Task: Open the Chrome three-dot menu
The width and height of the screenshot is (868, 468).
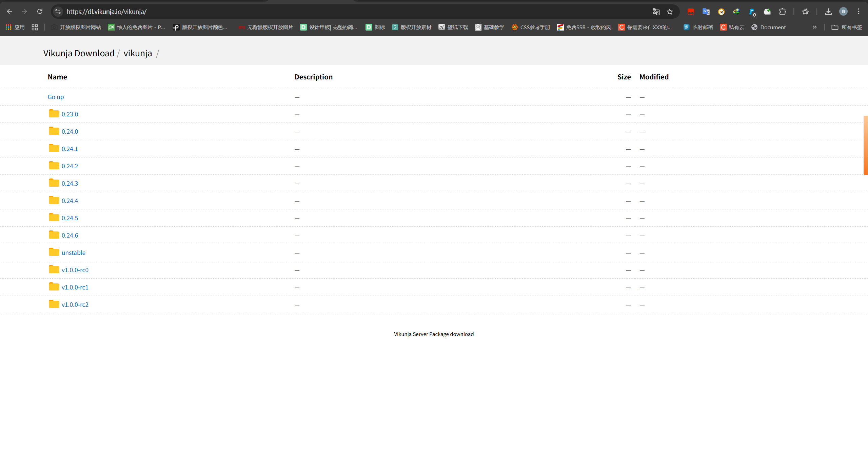Action: pos(859,12)
